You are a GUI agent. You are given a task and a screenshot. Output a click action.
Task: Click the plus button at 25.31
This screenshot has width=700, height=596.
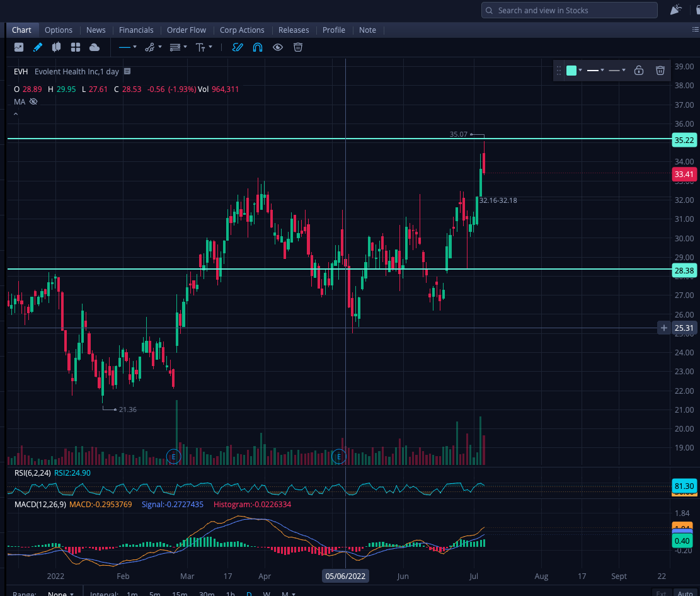point(664,328)
